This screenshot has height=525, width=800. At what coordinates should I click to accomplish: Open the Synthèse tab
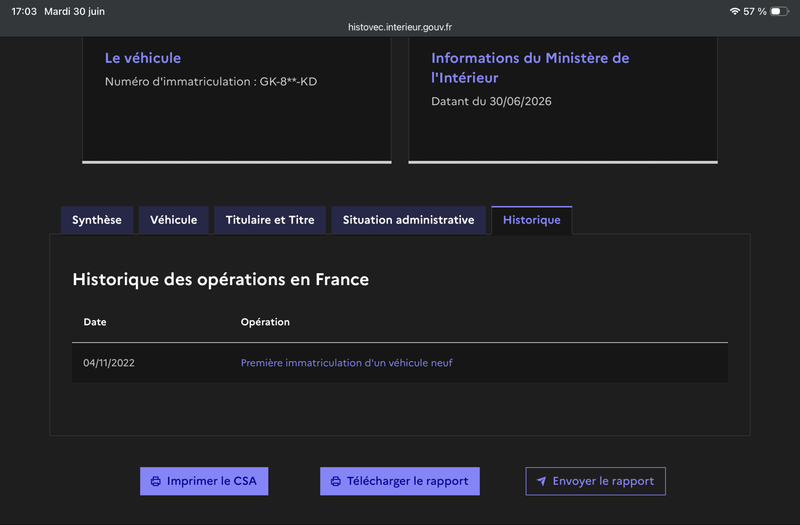pos(97,220)
